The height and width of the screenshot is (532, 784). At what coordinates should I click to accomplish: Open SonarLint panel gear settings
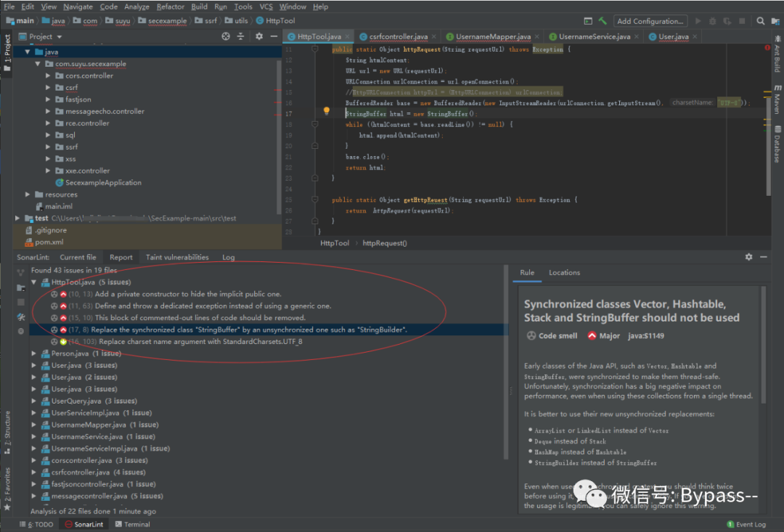[x=748, y=257]
